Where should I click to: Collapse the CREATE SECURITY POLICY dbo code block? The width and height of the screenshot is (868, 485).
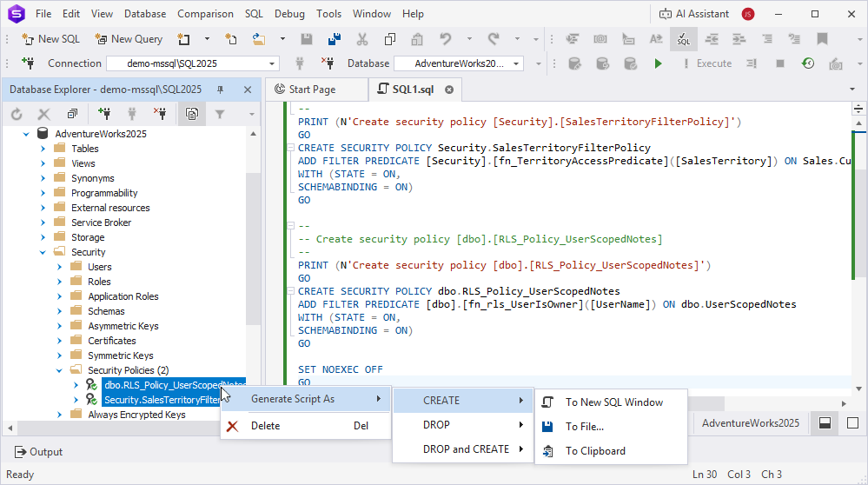click(290, 291)
